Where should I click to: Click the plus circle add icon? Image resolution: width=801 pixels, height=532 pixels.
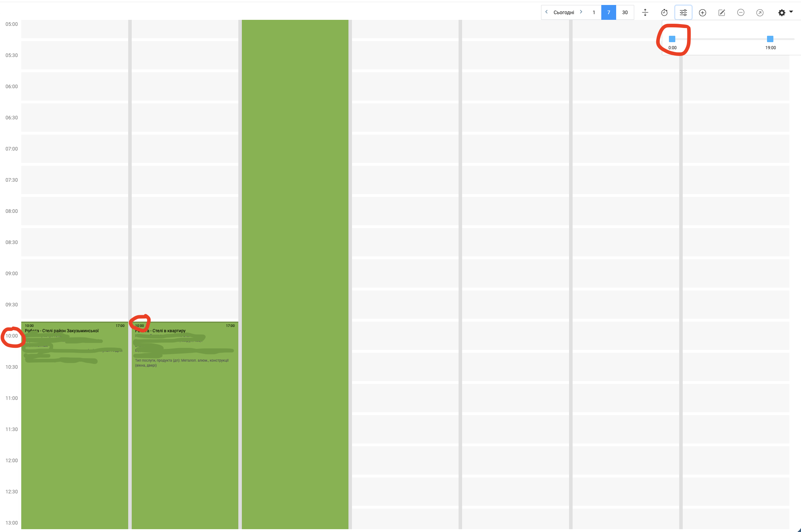pos(703,13)
